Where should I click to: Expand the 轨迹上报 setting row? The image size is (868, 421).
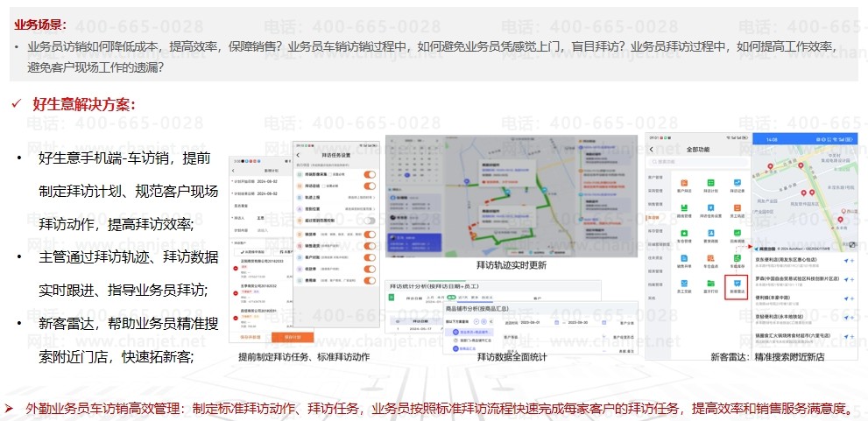pos(337,198)
